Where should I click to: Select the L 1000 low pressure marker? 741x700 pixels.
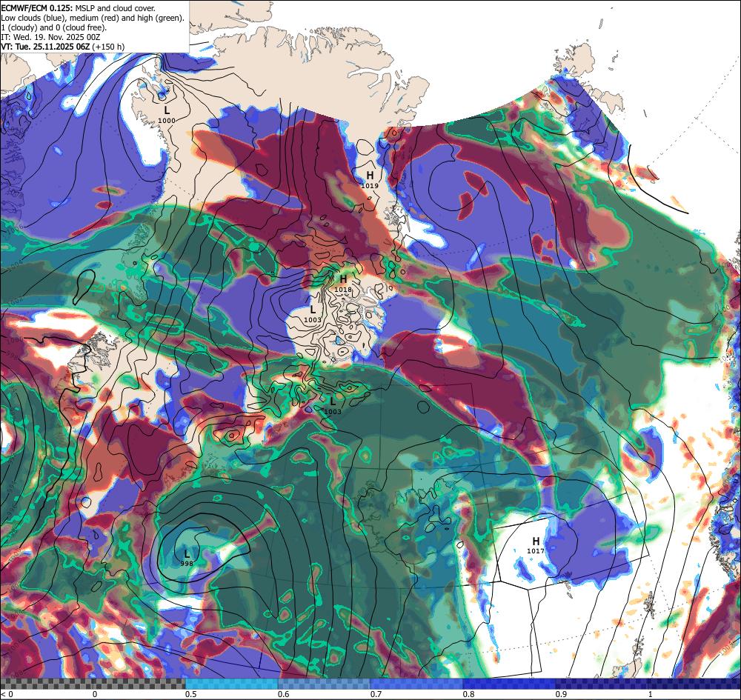click(166, 114)
